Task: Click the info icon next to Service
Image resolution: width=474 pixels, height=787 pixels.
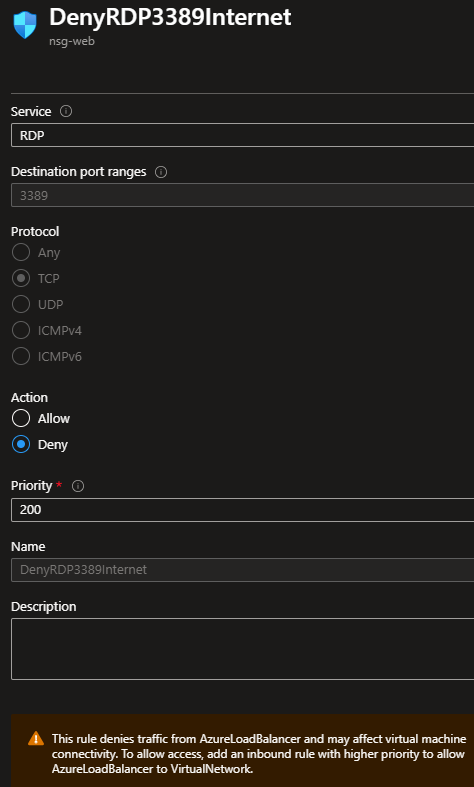Action: [66, 111]
